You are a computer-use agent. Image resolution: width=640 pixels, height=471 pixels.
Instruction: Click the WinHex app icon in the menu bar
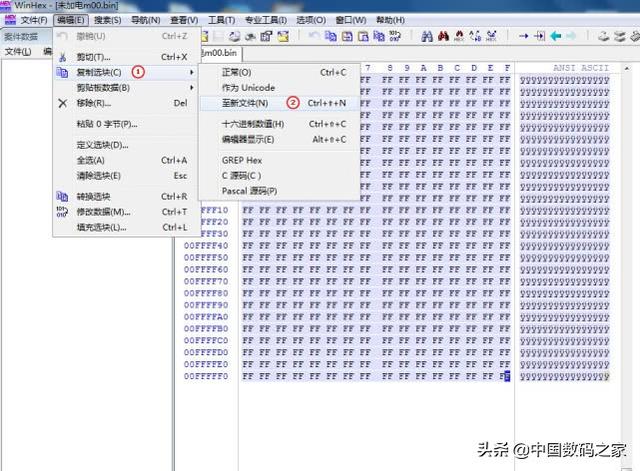9,20
